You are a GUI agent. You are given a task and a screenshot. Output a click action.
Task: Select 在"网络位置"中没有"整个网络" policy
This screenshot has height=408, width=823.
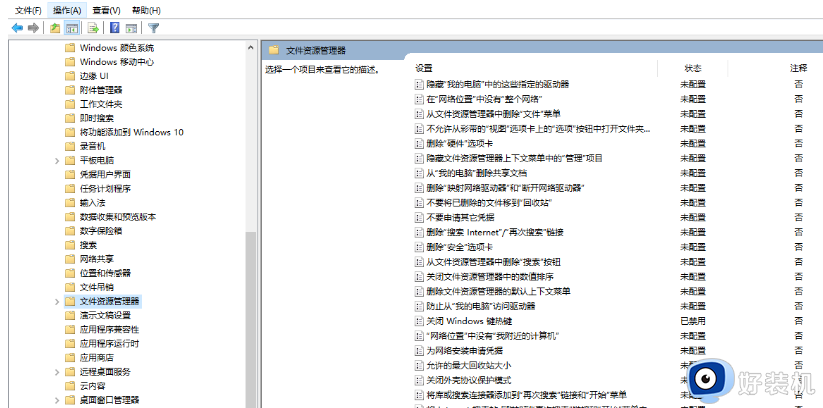pos(478,99)
